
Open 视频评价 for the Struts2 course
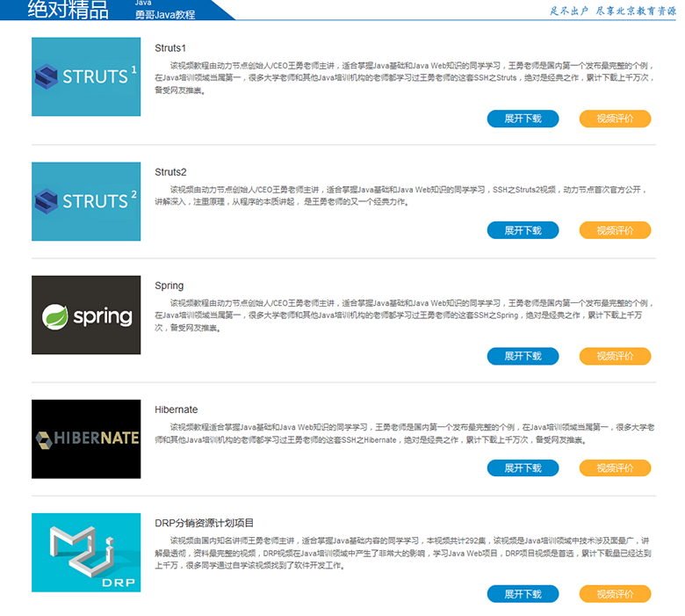point(615,230)
